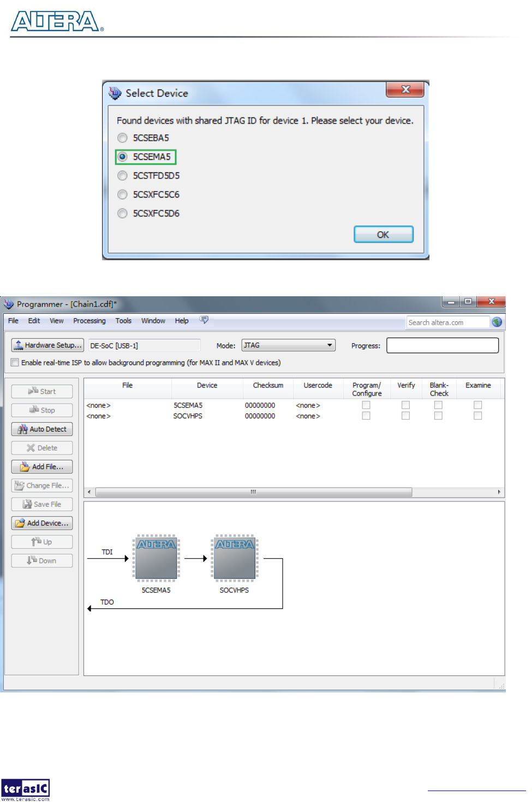Tick Verify checkbox for 5CSEMA5
Viewport: 532px width, 802px height.
pos(405,405)
